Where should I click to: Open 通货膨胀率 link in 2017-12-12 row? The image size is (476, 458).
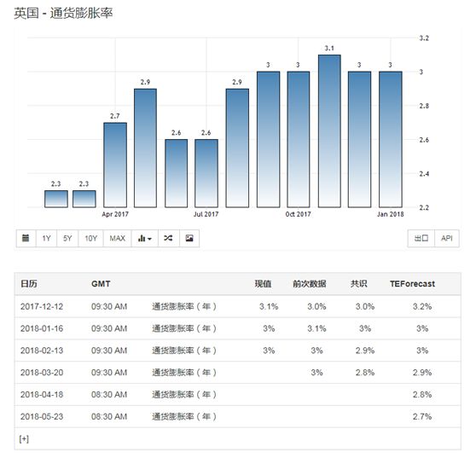tap(184, 306)
